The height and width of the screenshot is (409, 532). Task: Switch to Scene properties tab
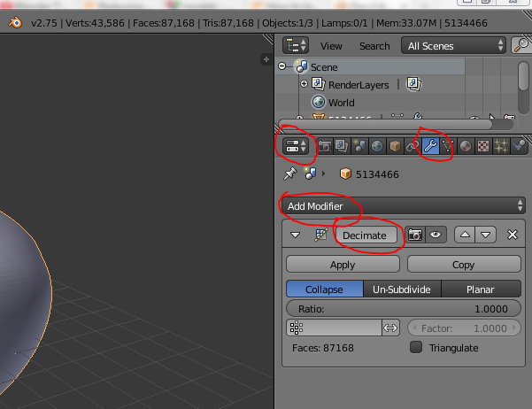click(x=359, y=146)
